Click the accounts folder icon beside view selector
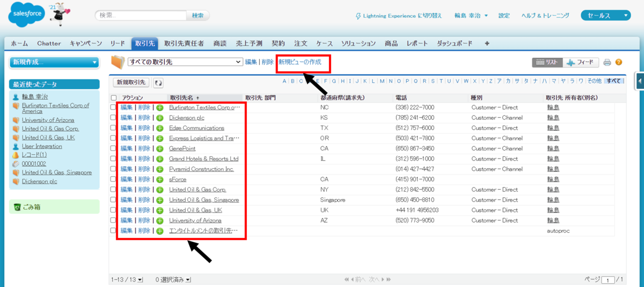The height and width of the screenshot is (287, 644). pos(118,62)
